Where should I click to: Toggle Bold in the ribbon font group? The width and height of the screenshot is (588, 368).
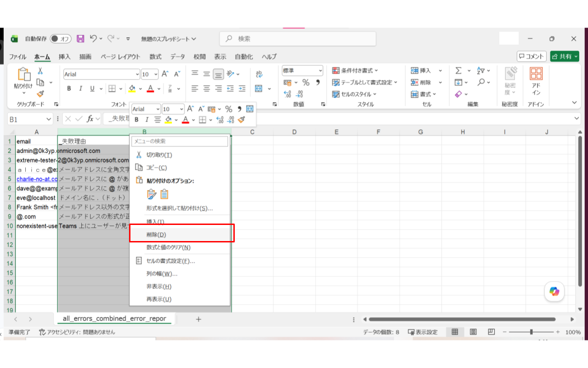coord(69,88)
